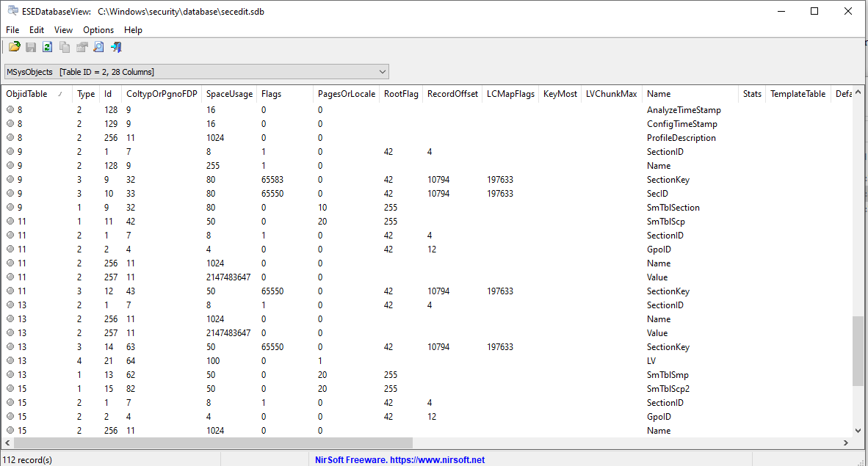
Task: Click RootFlag '255' in the SmTblSection row
Action: pos(391,208)
